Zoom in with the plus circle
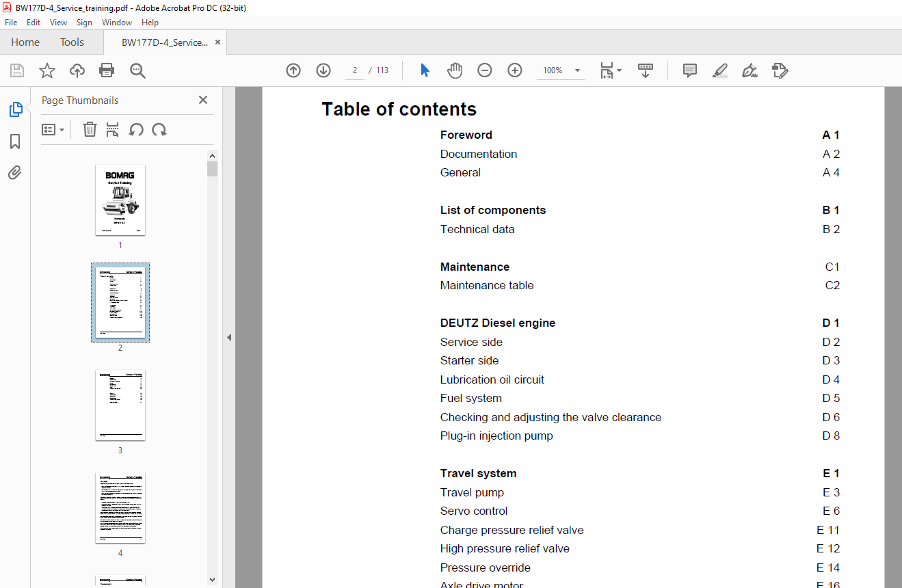Screen dimensions: 902x588 tap(515, 70)
